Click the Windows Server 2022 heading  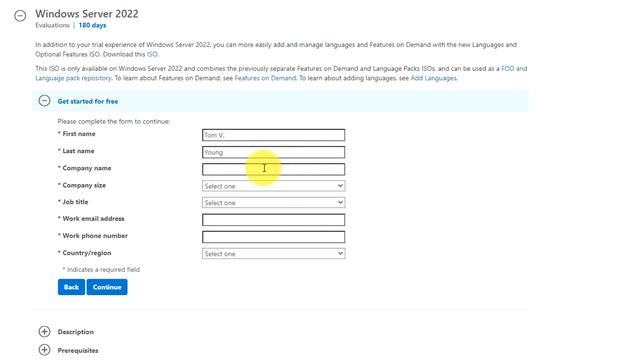click(87, 13)
